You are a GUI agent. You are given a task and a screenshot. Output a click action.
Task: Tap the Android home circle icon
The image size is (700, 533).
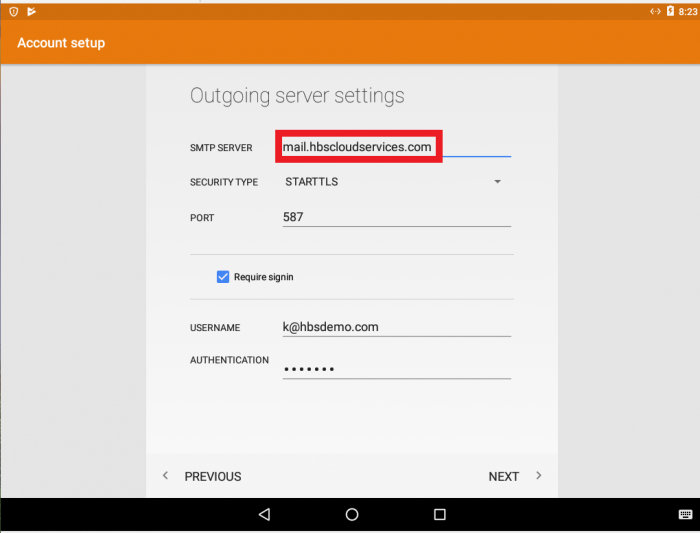[352, 514]
